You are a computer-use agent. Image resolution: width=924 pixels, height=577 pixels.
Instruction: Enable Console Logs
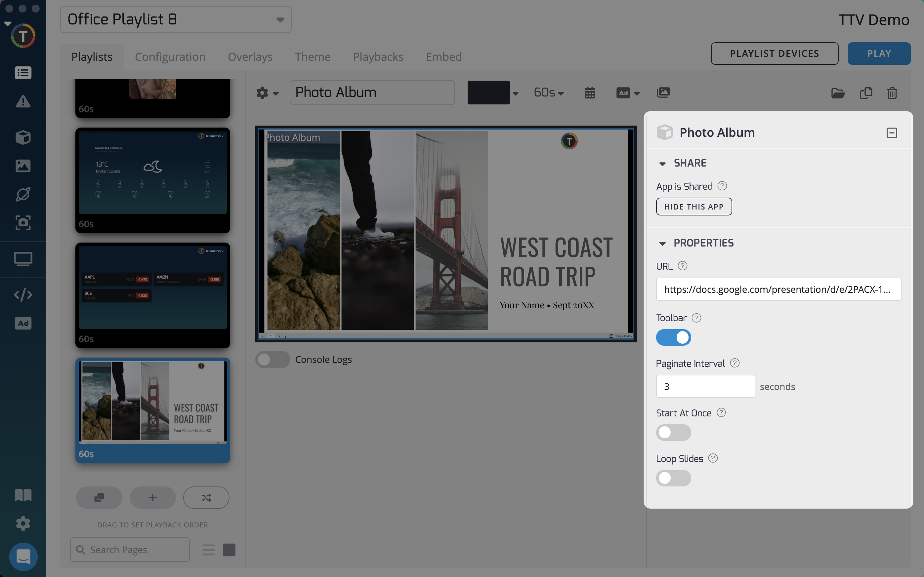pos(272,359)
